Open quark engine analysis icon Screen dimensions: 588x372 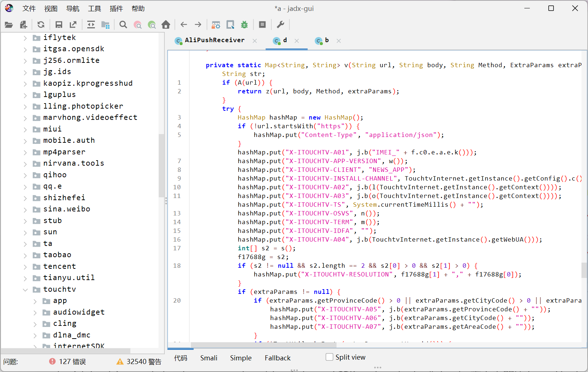230,25
